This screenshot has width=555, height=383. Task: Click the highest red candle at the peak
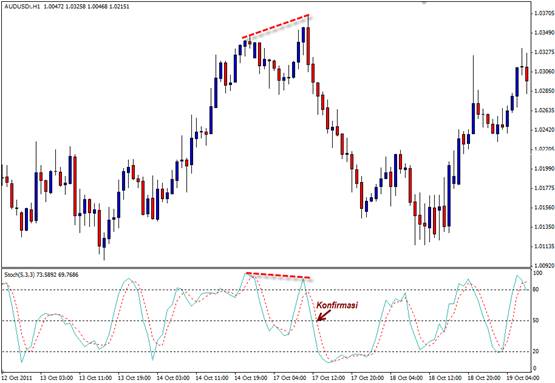[308, 46]
